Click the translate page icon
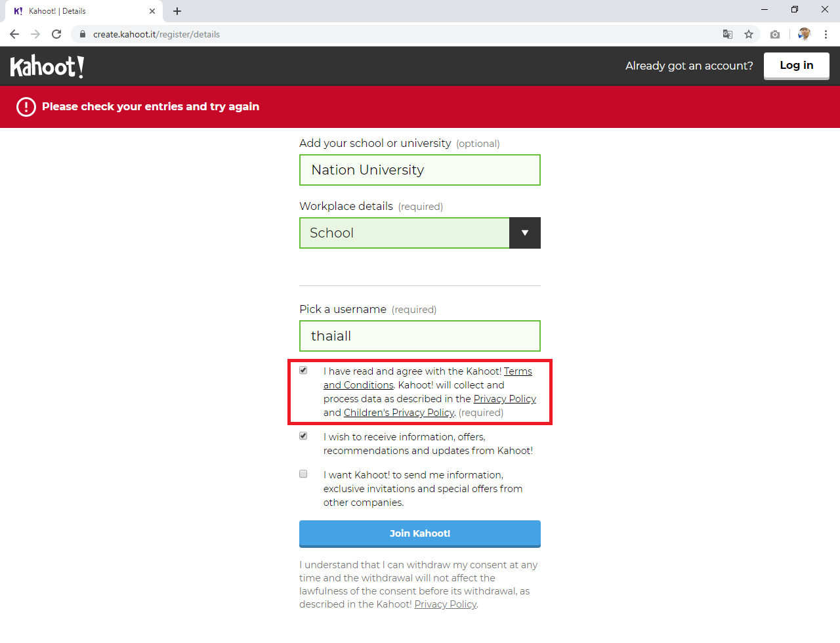The height and width of the screenshot is (643, 840). tap(727, 34)
